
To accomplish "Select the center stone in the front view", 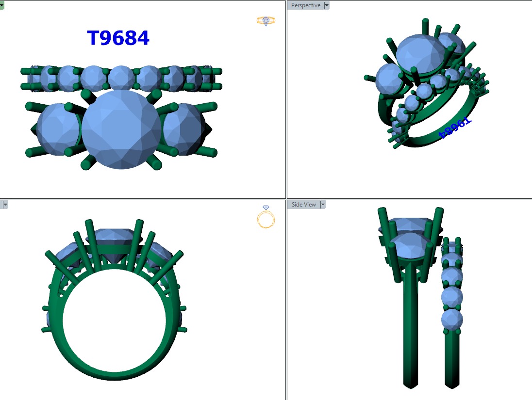I will 115,238.
